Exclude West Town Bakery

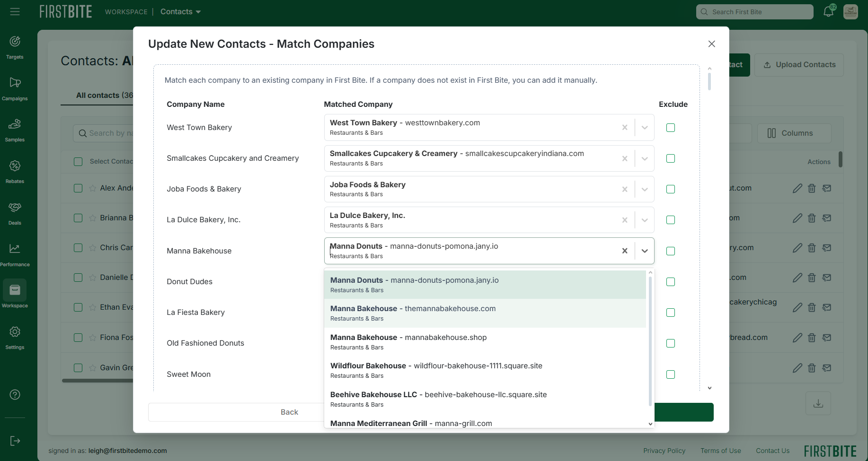(x=671, y=128)
